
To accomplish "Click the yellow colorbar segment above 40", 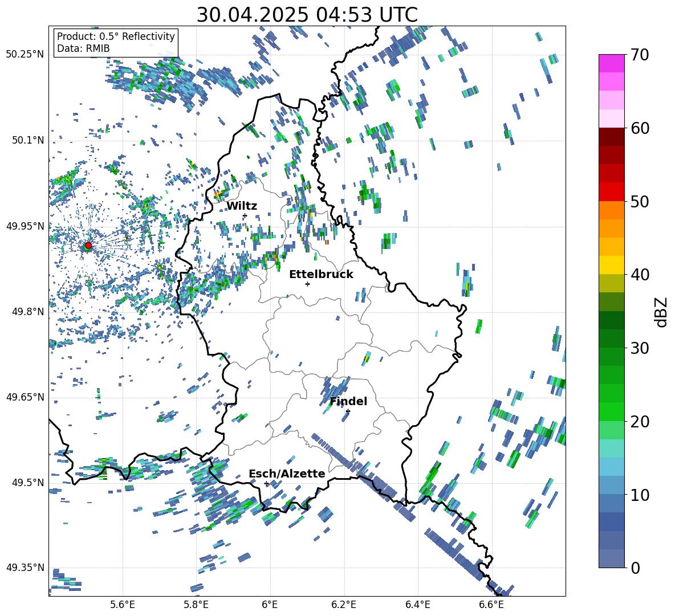I will (611, 265).
